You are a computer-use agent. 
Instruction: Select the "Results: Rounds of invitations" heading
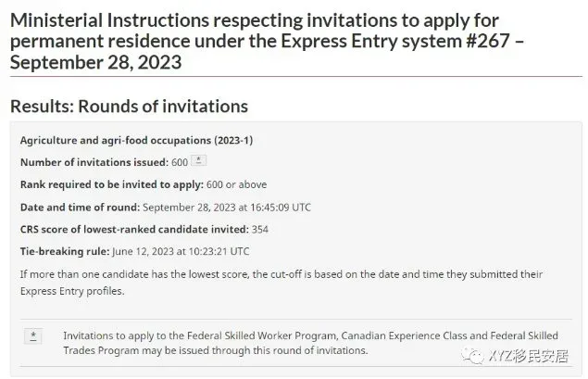129,107
